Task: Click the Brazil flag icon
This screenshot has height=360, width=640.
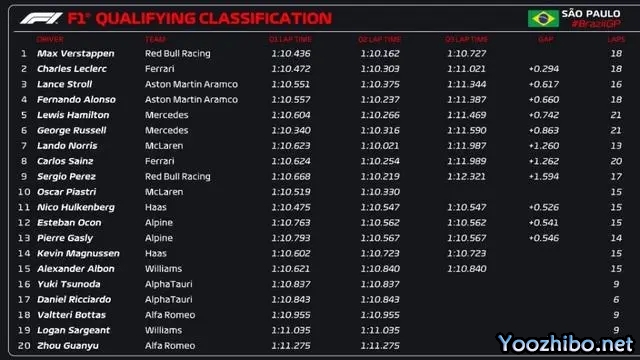Action: [543, 19]
